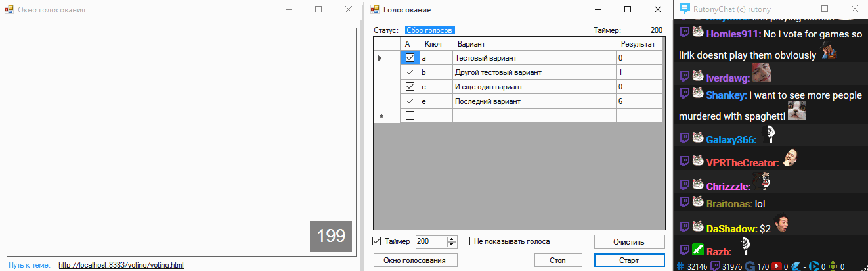Uncheck checkbox for И еще один вариант
Viewport: 868px width, 271px height.
click(410, 87)
